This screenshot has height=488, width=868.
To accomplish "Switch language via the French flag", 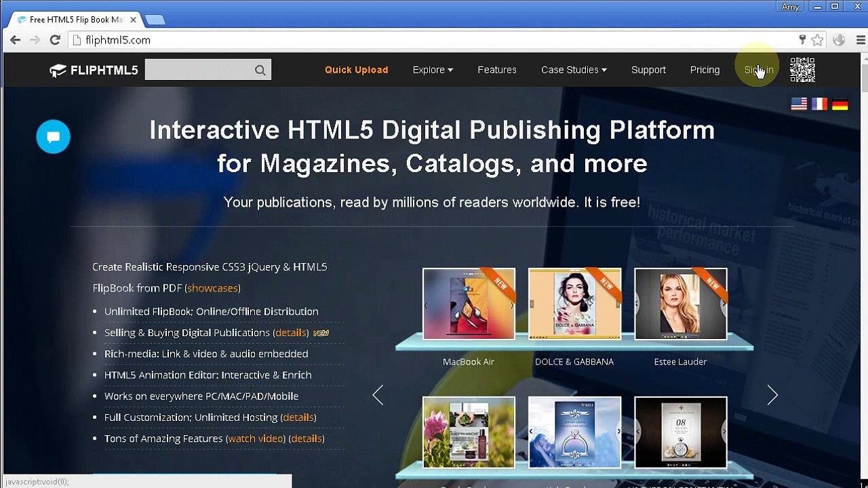I will tap(819, 104).
